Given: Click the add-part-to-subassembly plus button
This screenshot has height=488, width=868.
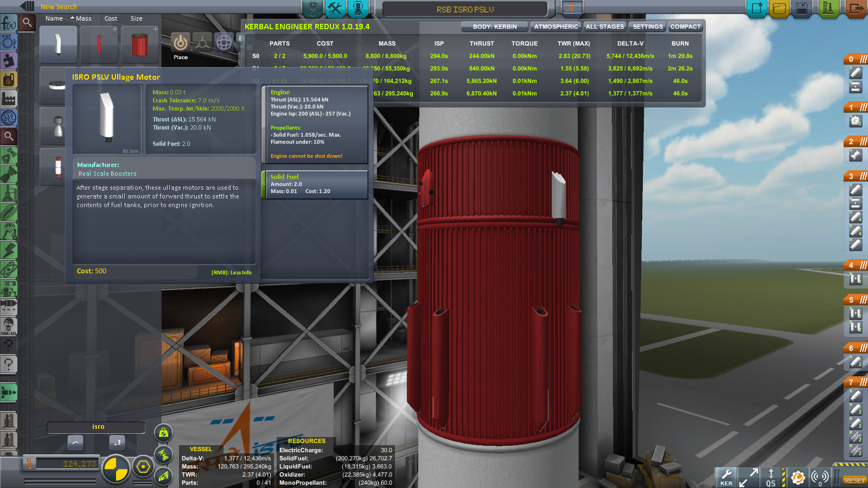Looking at the screenshot, I should [117, 442].
